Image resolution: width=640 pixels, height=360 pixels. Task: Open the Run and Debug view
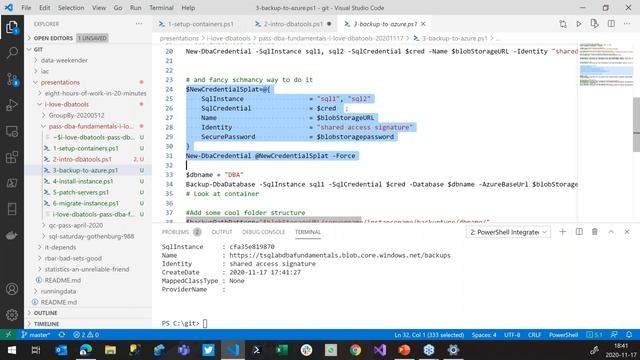(x=12, y=105)
